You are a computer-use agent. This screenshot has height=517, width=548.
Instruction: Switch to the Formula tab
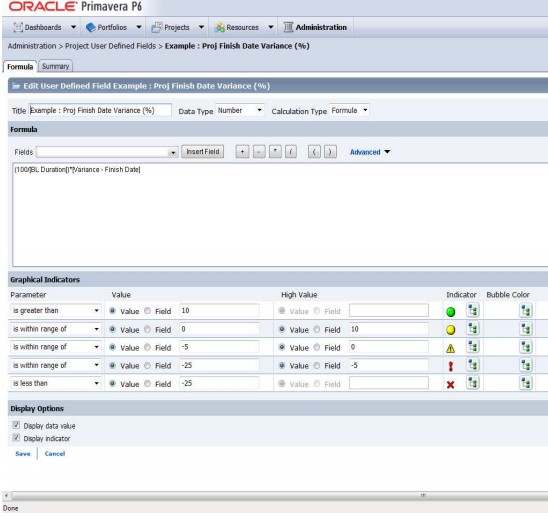point(20,66)
